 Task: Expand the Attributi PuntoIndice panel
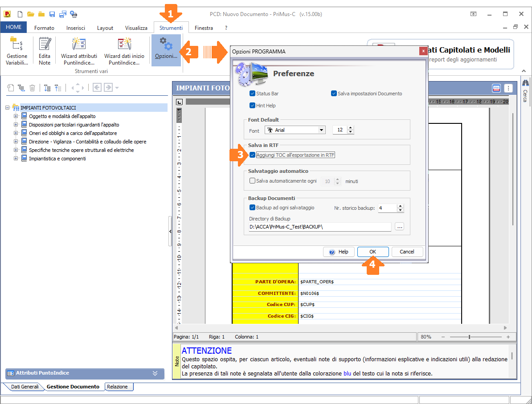[x=155, y=373]
